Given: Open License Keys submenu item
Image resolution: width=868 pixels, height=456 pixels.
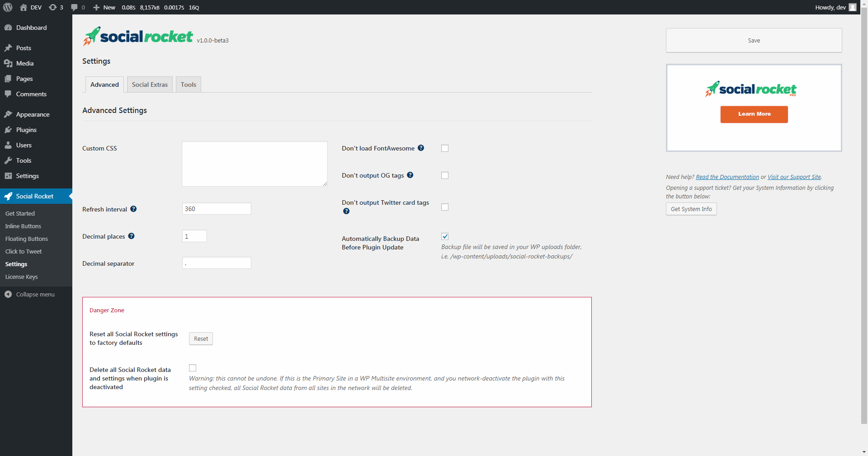Looking at the screenshot, I should [x=21, y=277].
